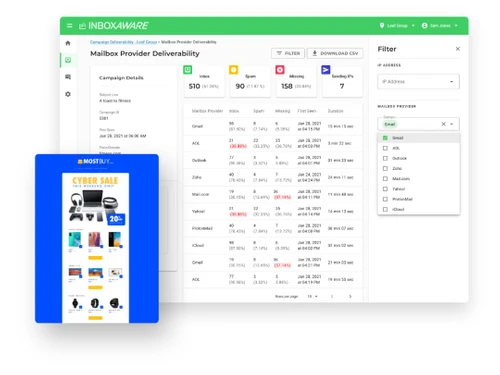Sort by the Mailbox Provider column

tap(207, 111)
